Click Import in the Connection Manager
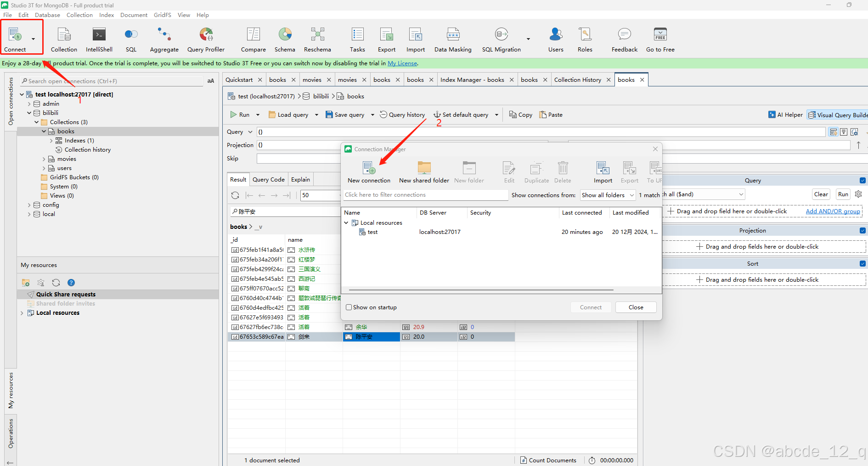This screenshot has height=466, width=868. pyautogui.click(x=603, y=172)
